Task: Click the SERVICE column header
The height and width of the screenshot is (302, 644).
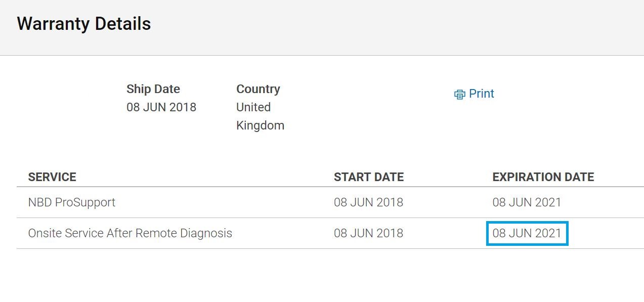Action: (52, 177)
